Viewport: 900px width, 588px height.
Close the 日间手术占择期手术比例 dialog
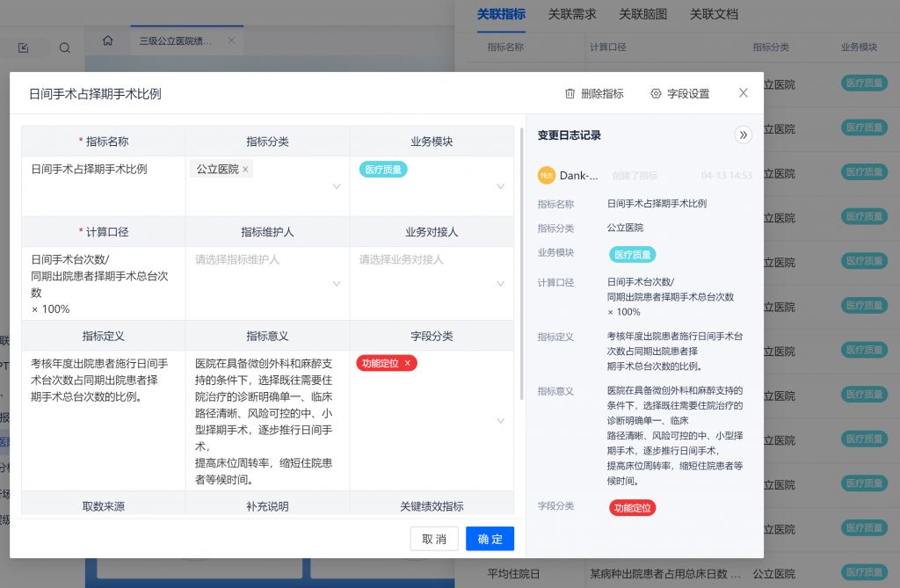(744, 93)
